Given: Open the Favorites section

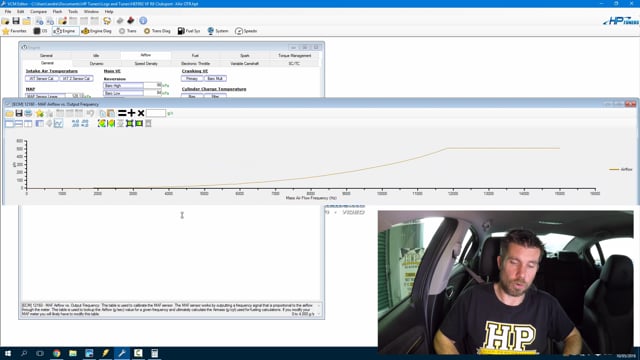Looking at the screenshot, I should point(15,31).
